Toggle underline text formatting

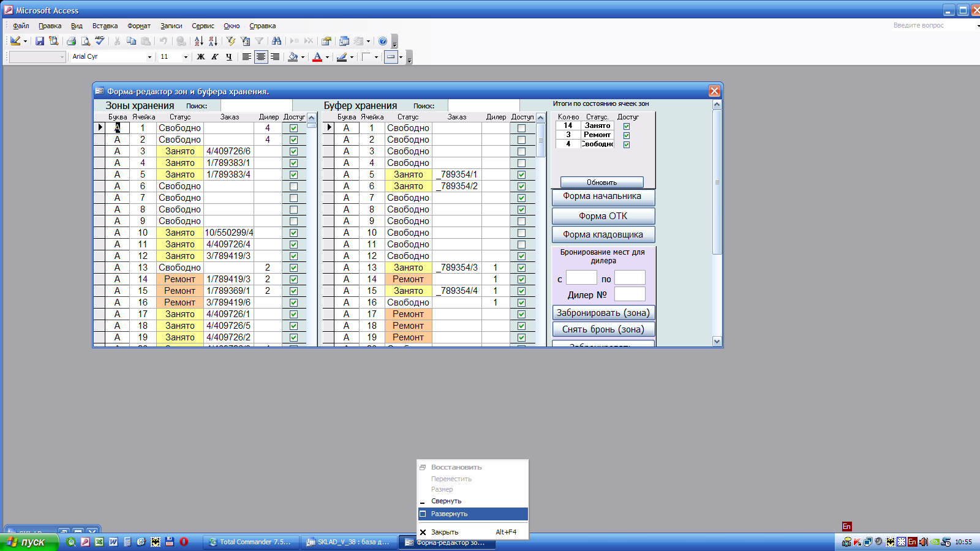[x=229, y=57]
